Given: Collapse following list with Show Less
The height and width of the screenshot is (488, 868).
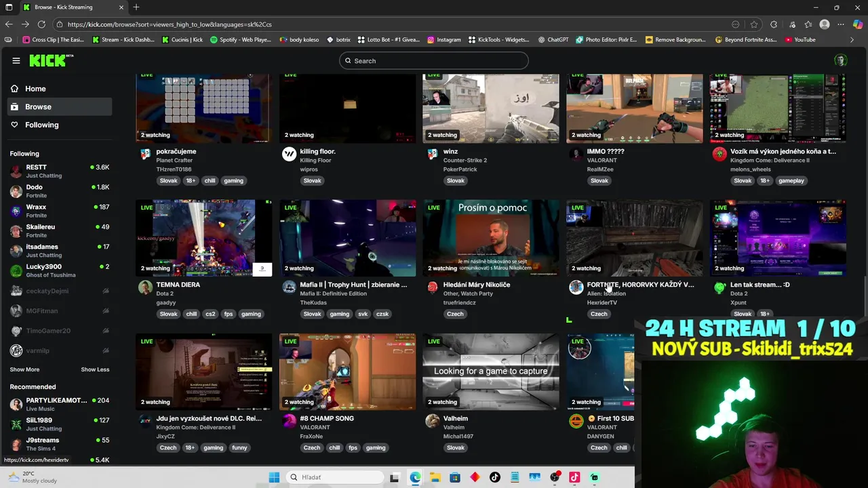Looking at the screenshot, I should 95,369.
